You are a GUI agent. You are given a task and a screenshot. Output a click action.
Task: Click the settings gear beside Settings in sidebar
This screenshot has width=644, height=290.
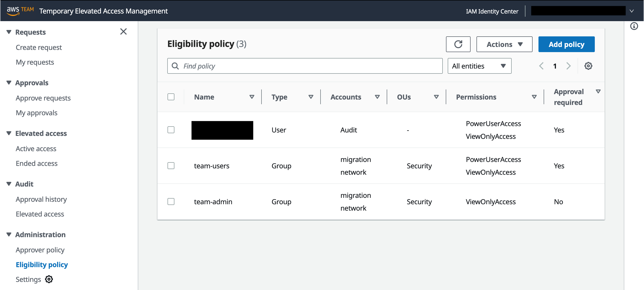[x=49, y=279]
